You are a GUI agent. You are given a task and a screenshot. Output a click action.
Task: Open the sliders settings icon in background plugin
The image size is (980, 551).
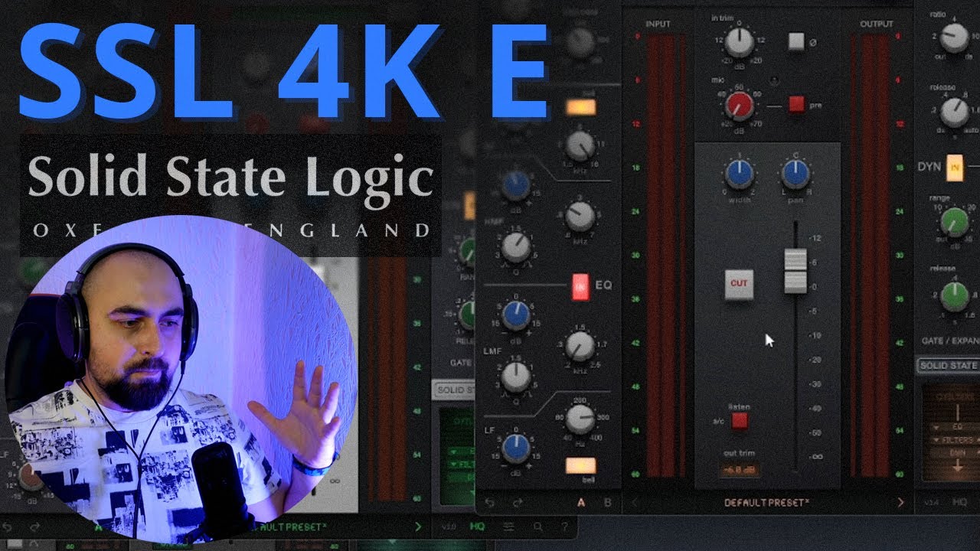tap(509, 527)
